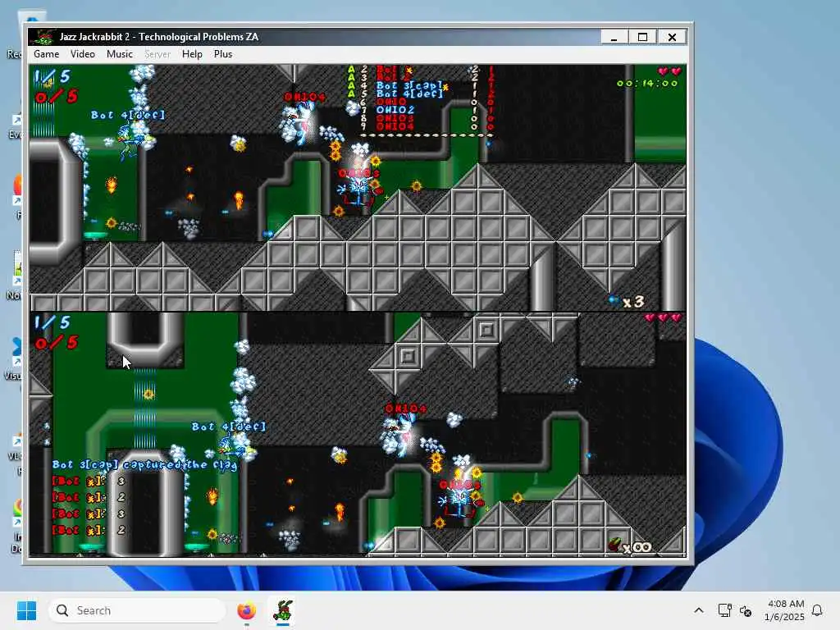The height and width of the screenshot is (630, 840).
Task: Minimize the Jazz Jackrabbit 2 window
Action: click(x=614, y=37)
